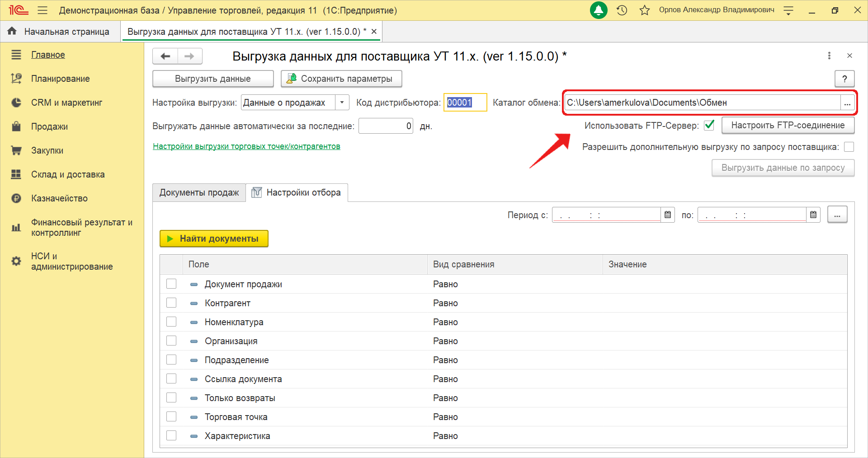Open the Планирование section

click(x=60, y=79)
